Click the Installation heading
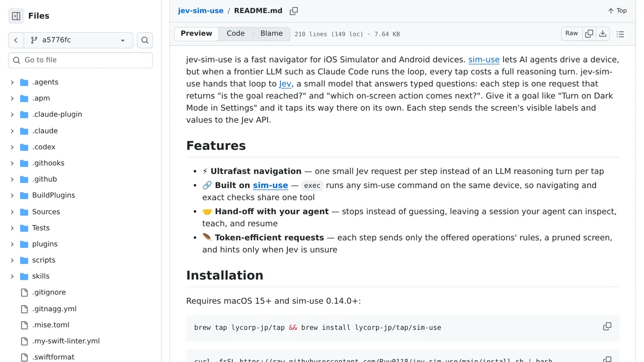The image size is (644, 362). [x=224, y=276]
